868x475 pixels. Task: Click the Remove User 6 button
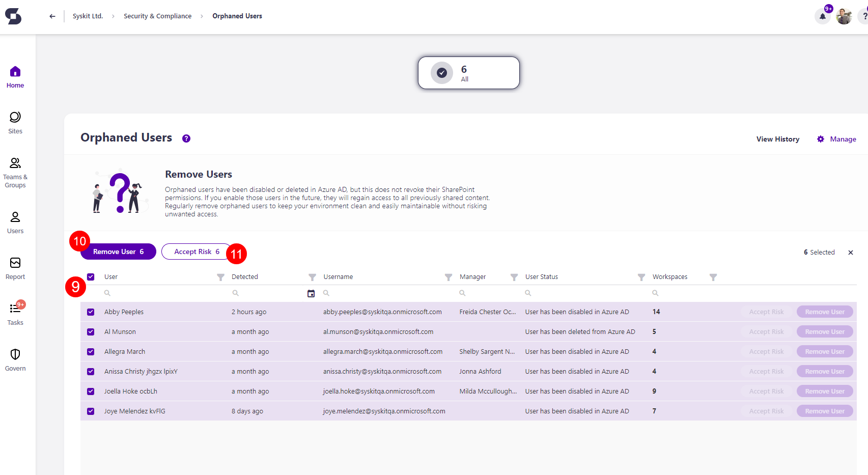coord(118,251)
